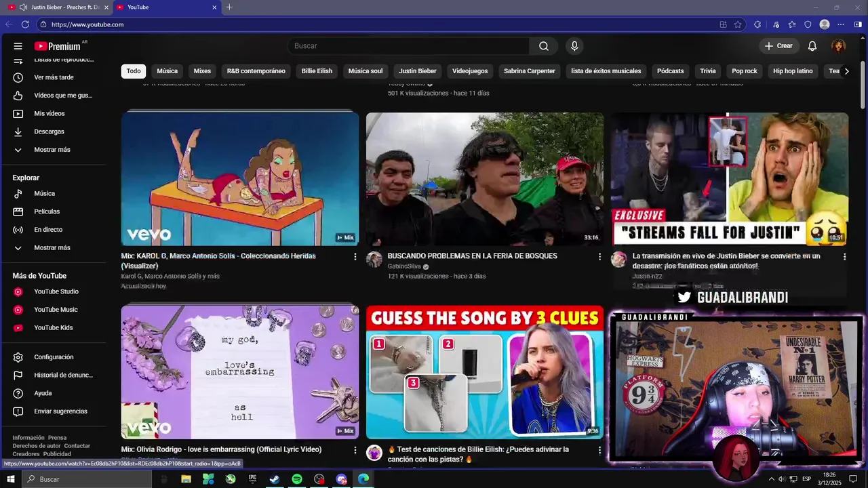
Task: Open the Prensa footer link
Action: (x=58, y=438)
